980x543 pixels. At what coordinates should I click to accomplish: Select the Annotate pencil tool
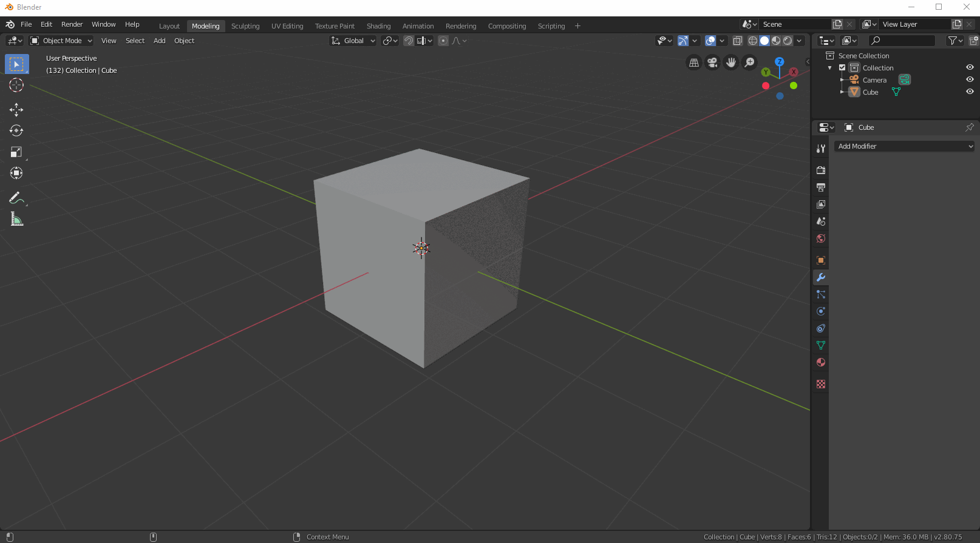pyautogui.click(x=16, y=198)
